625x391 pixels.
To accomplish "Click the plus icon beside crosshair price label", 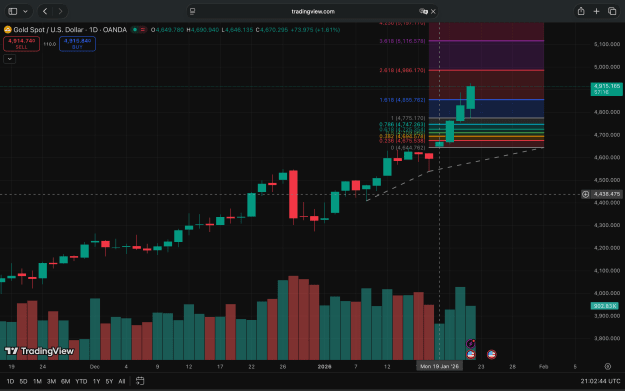I will click(585, 194).
